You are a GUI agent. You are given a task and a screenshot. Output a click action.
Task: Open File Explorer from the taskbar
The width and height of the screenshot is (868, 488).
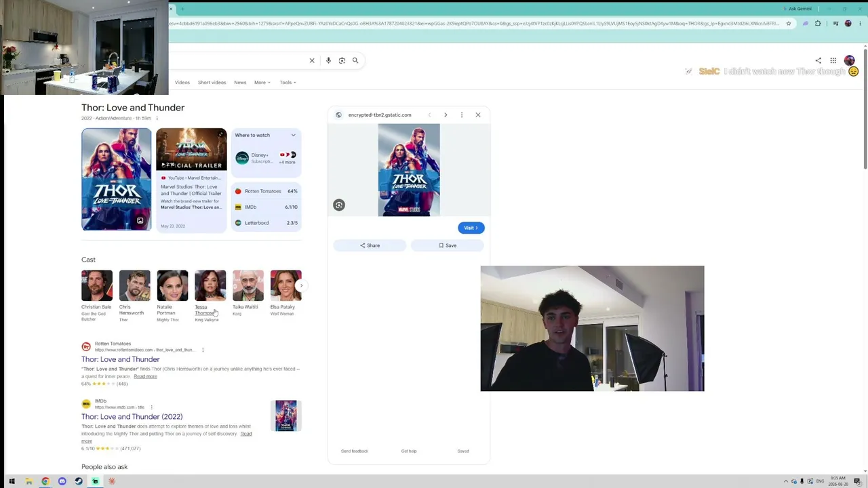coord(28,482)
